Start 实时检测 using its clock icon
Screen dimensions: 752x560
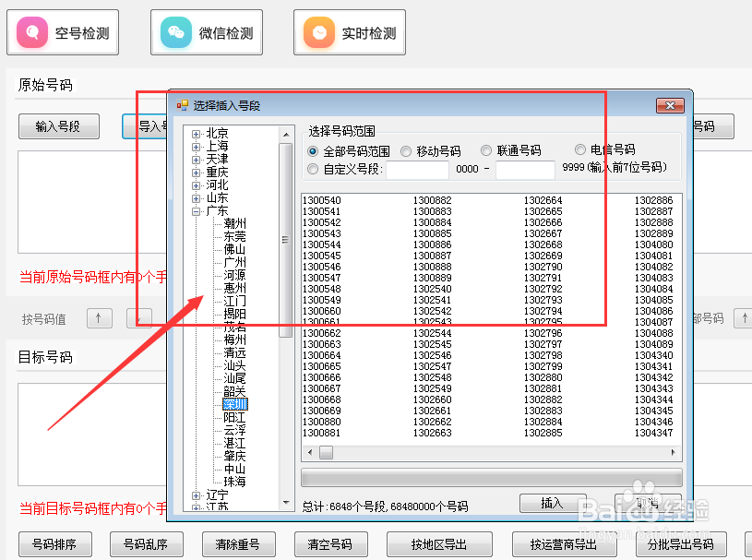pos(321,30)
